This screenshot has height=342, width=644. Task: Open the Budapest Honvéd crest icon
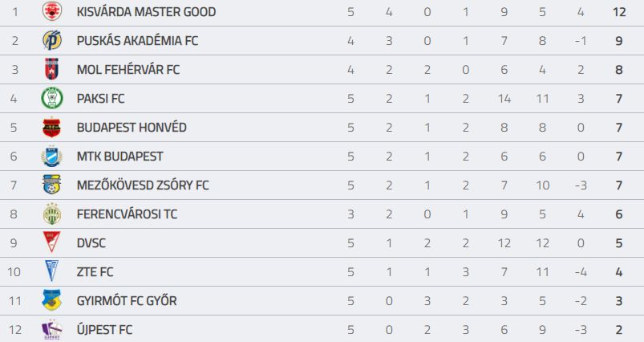(x=52, y=128)
